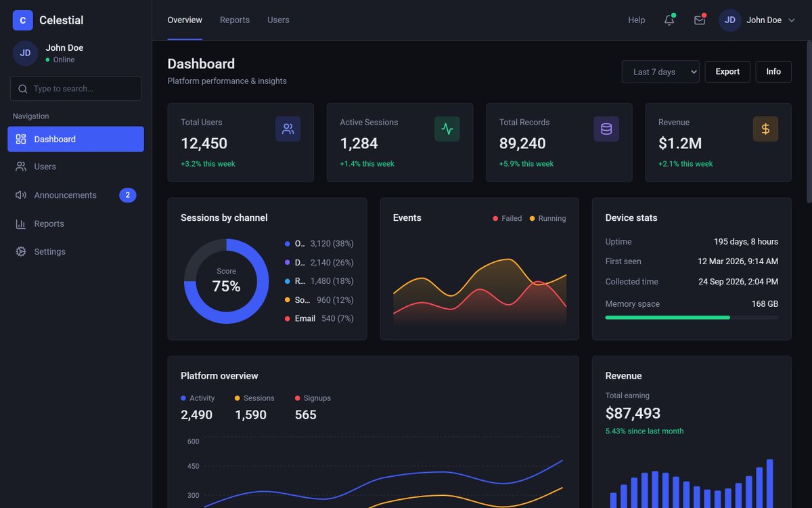Click the Info button

click(x=773, y=72)
